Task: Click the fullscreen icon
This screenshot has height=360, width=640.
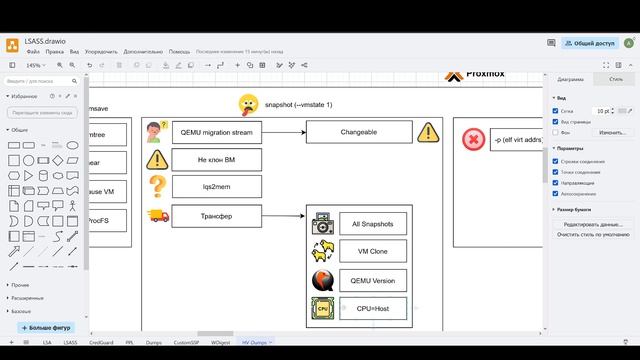Action: 606,65
